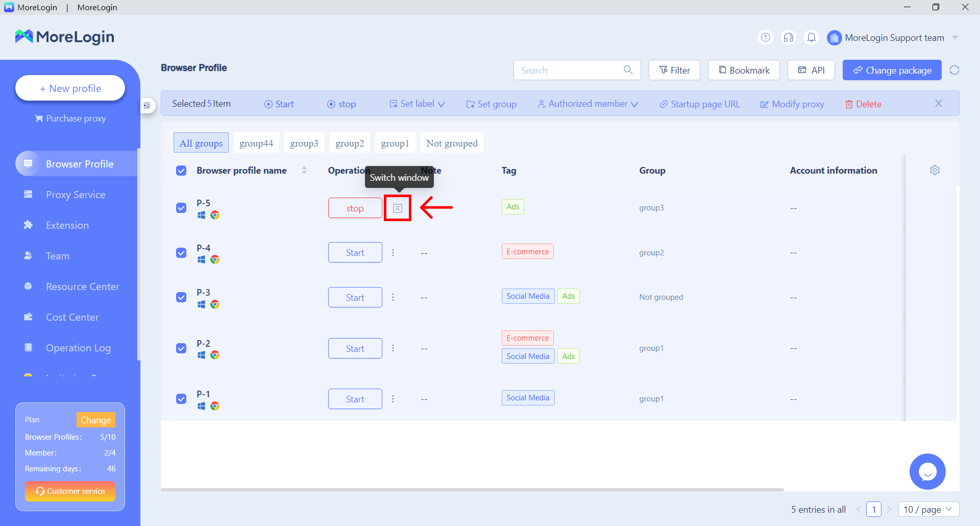Click page number 1
Screen dimensions: 980x526
click(874, 509)
